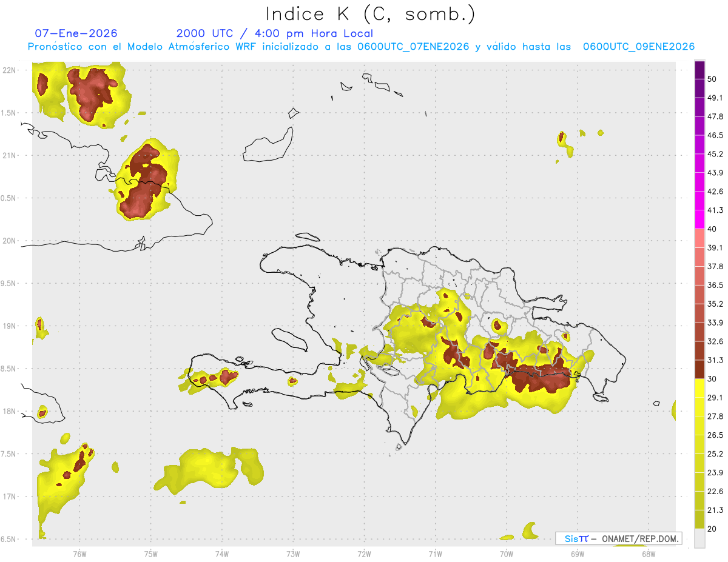Click the "50" colorbar label

(x=712, y=79)
